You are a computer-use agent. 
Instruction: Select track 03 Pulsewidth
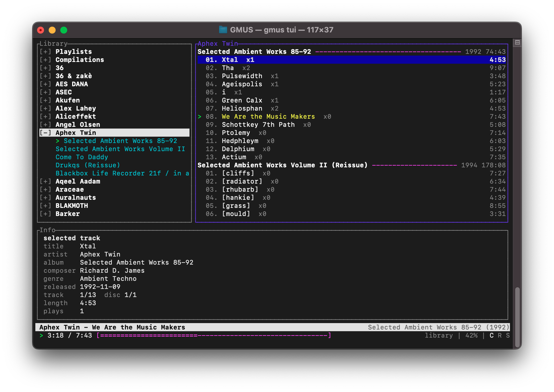[x=351, y=76]
